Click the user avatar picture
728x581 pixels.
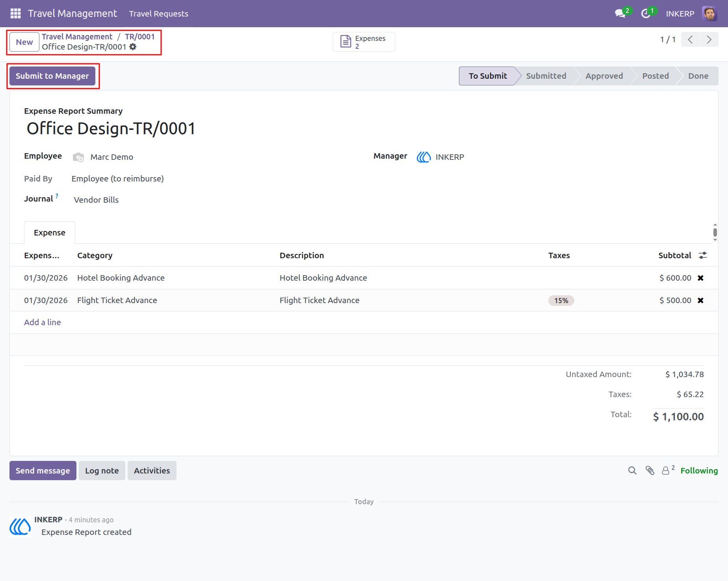tap(709, 13)
